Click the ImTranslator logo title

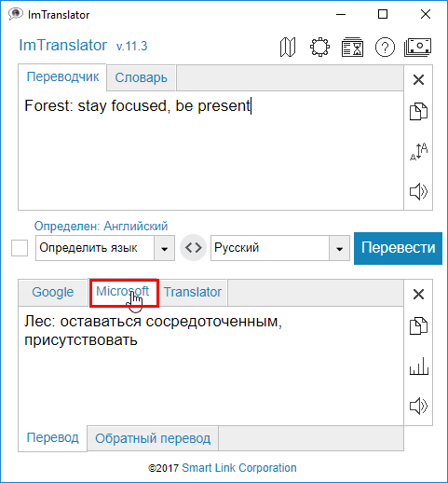tap(63, 46)
